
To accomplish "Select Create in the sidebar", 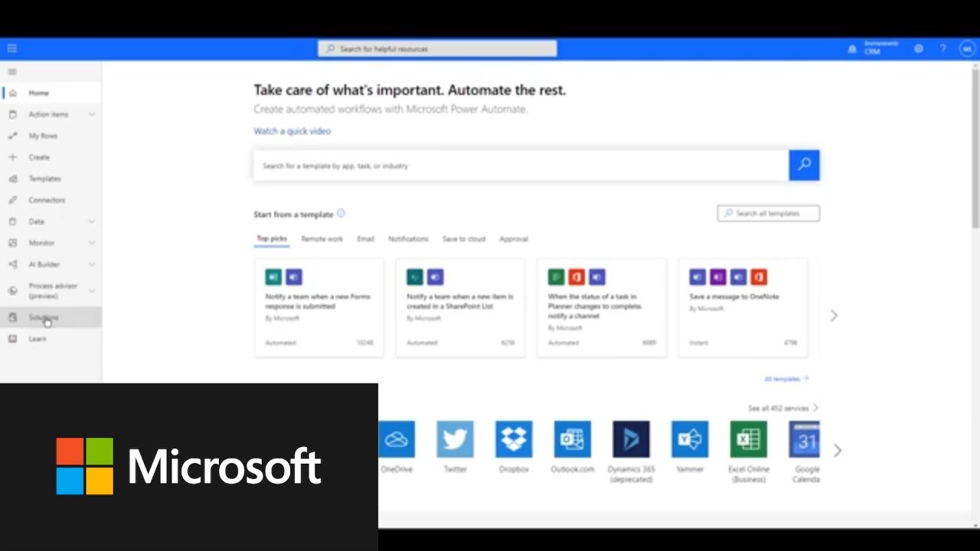I will 51,157.
